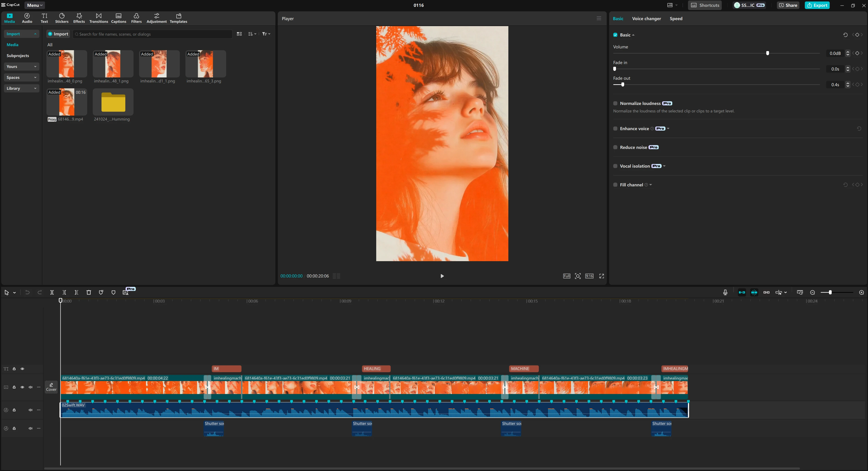Open the Audio panel in top toolbar

pyautogui.click(x=27, y=18)
